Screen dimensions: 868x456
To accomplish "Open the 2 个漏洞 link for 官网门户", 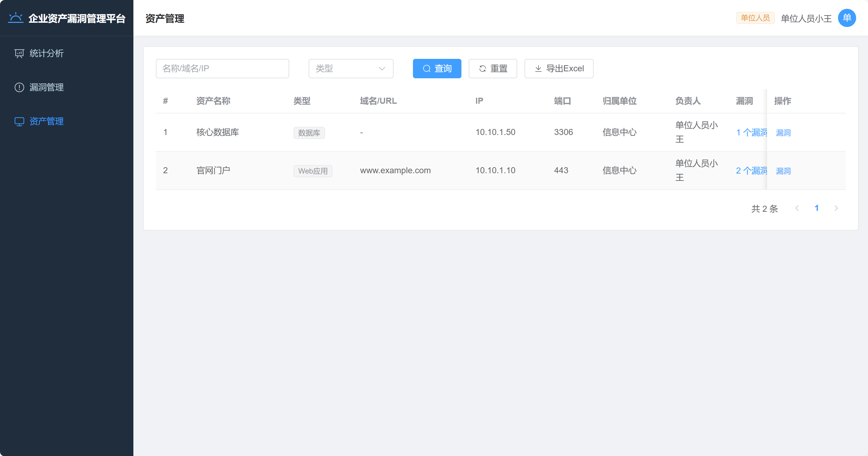I will click(751, 171).
